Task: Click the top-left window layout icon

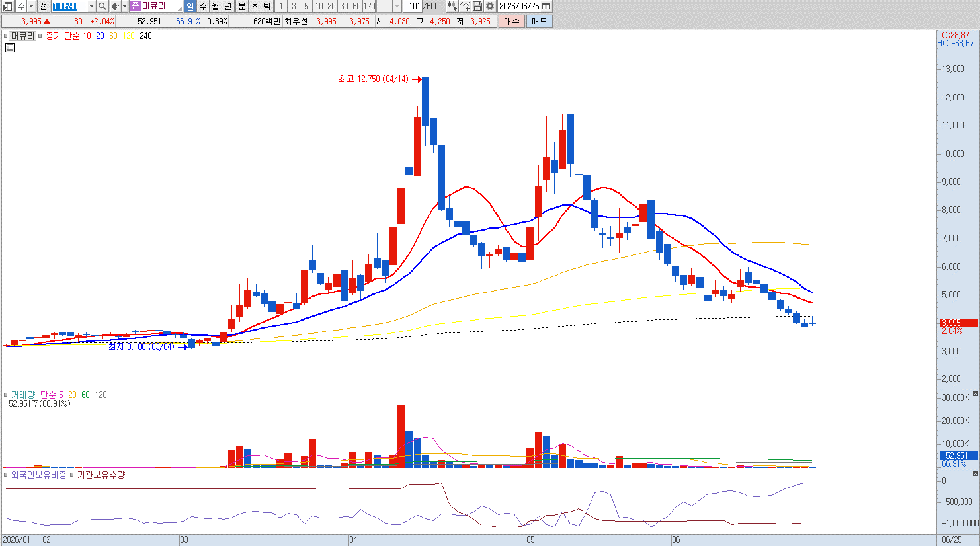Action: (x=7, y=6)
